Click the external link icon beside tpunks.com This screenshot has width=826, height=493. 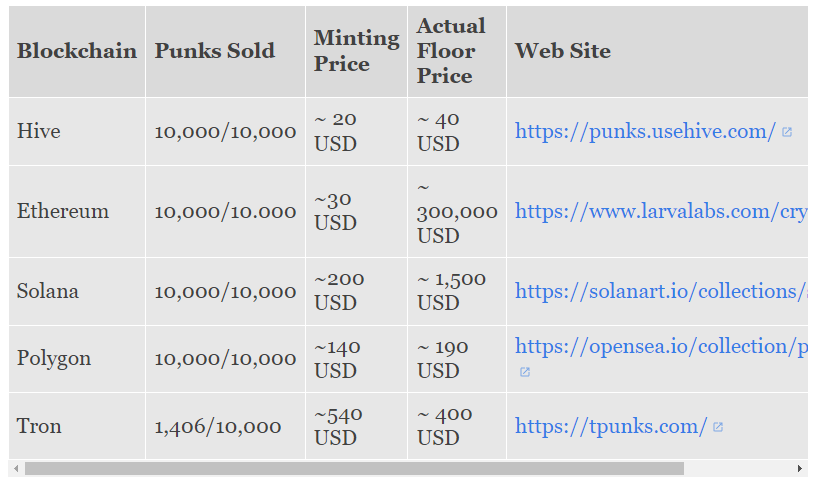718,427
